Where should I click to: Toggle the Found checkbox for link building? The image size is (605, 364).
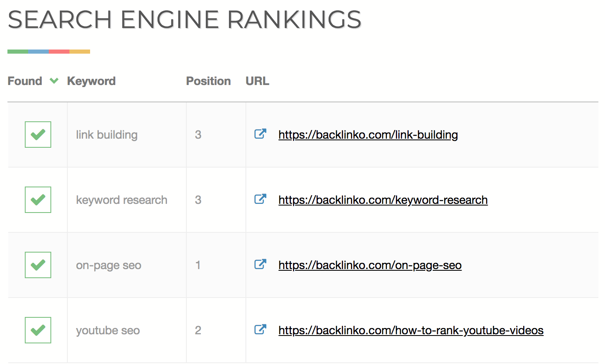[38, 135]
